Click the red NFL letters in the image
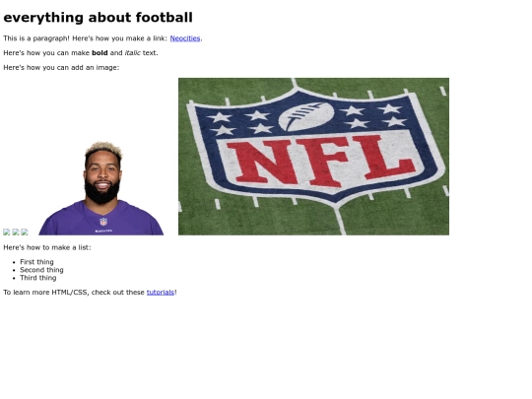532x399 pixels. (320, 161)
